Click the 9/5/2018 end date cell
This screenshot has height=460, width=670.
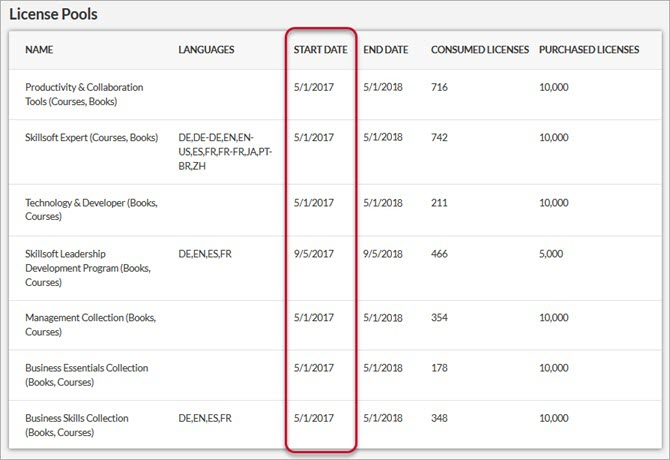click(385, 256)
